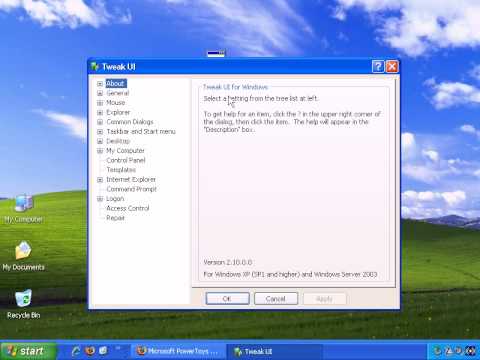Image resolution: width=480 pixels, height=360 pixels.
Task: Expand the Explorer tree node
Action: (100, 113)
